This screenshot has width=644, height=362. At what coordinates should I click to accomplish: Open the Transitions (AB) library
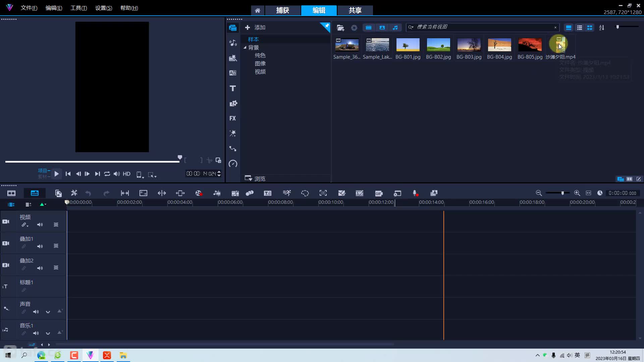click(233, 73)
